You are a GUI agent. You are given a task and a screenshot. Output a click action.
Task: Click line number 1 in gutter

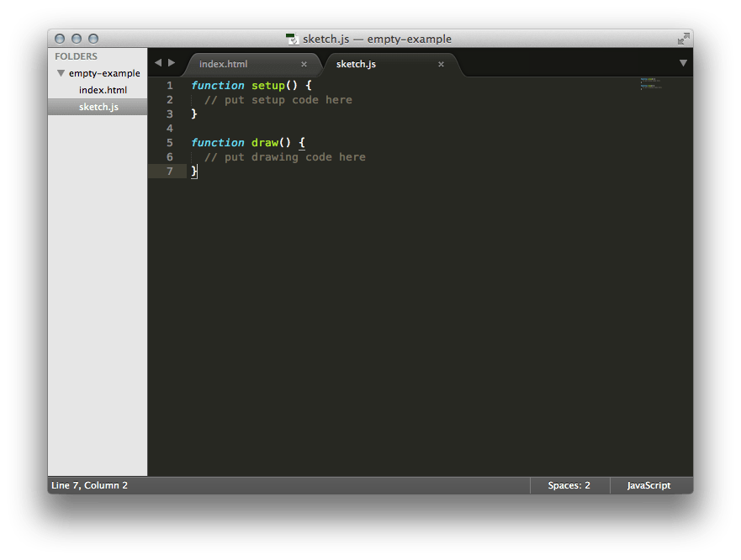pos(170,86)
